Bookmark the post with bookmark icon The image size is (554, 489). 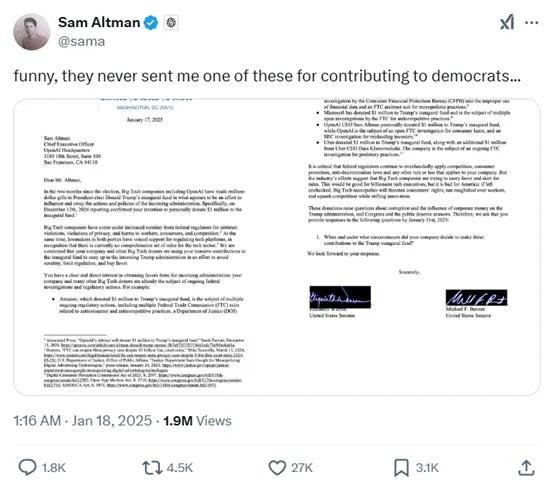coord(401,467)
